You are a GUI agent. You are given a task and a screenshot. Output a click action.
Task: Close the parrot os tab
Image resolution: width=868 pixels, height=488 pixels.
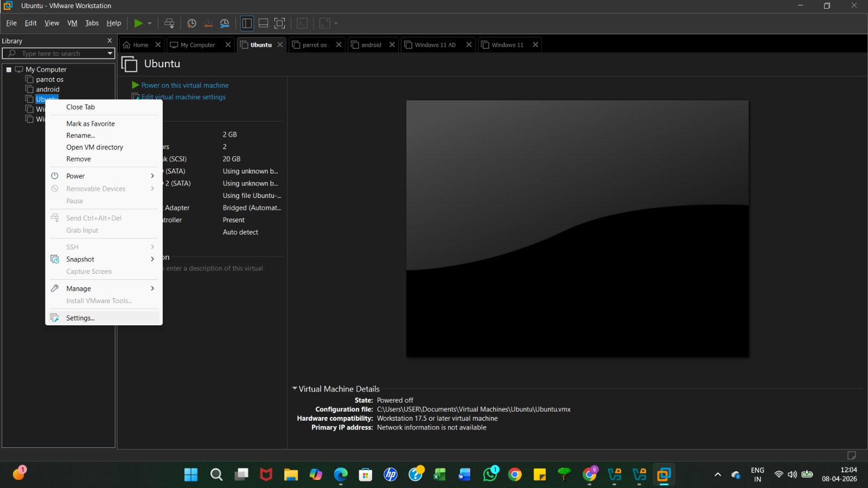click(x=339, y=45)
